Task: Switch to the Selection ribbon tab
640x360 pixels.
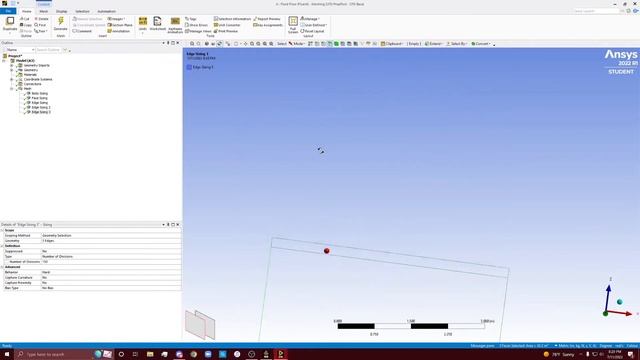Action: pyautogui.click(x=82, y=11)
